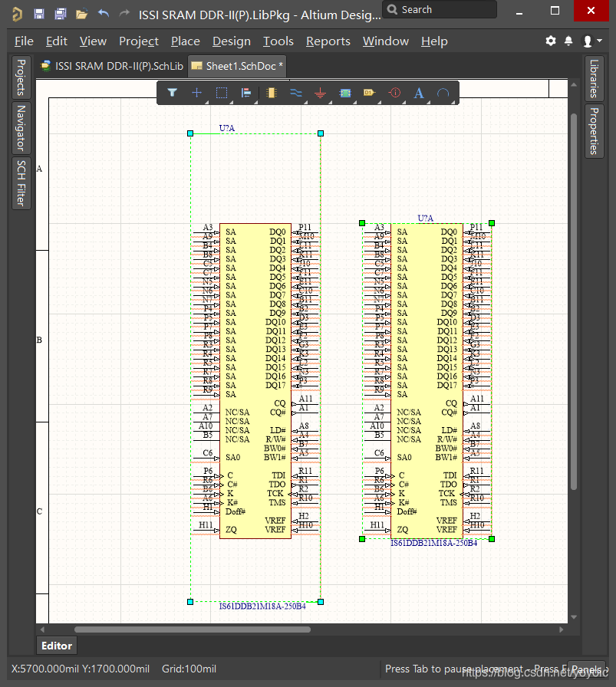Open the Design menu
The height and width of the screenshot is (687, 616).
[232, 41]
